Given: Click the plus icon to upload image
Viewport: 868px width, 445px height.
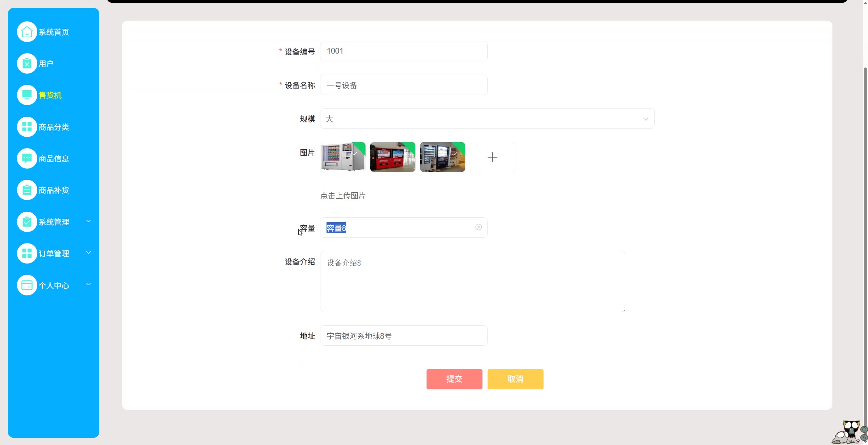Looking at the screenshot, I should (492, 157).
